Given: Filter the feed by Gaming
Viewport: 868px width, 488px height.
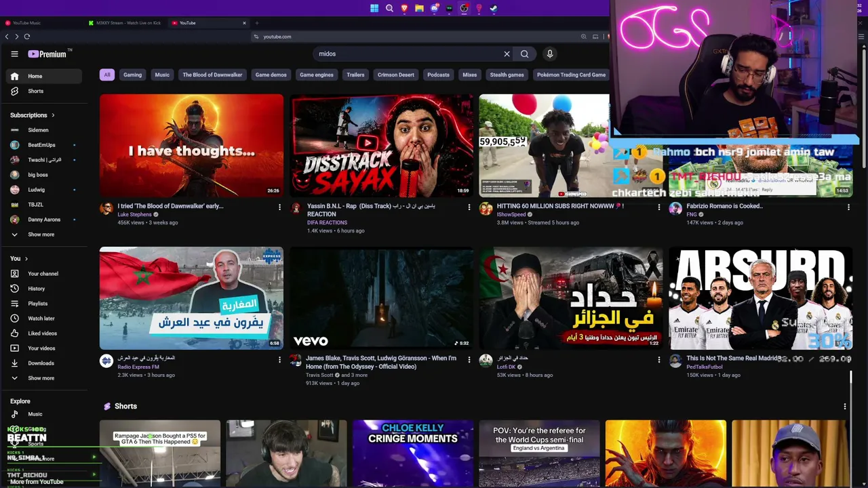Looking at the screenshot, I should point(132,75).
